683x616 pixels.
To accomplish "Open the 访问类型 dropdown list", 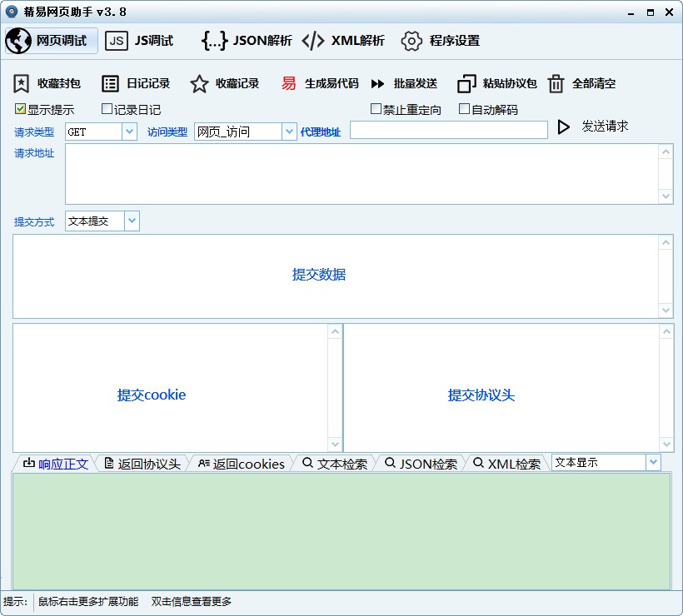I will tap(289, 132).
